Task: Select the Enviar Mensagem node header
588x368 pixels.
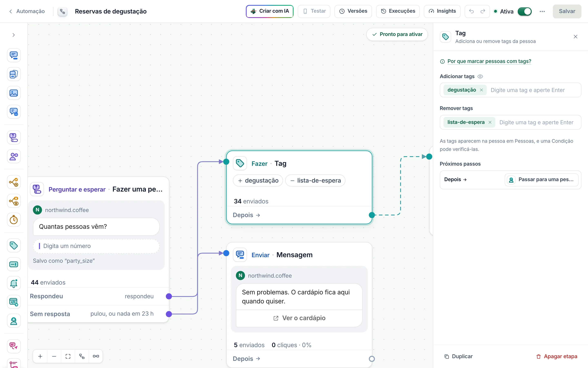Action: coord(299,255)
